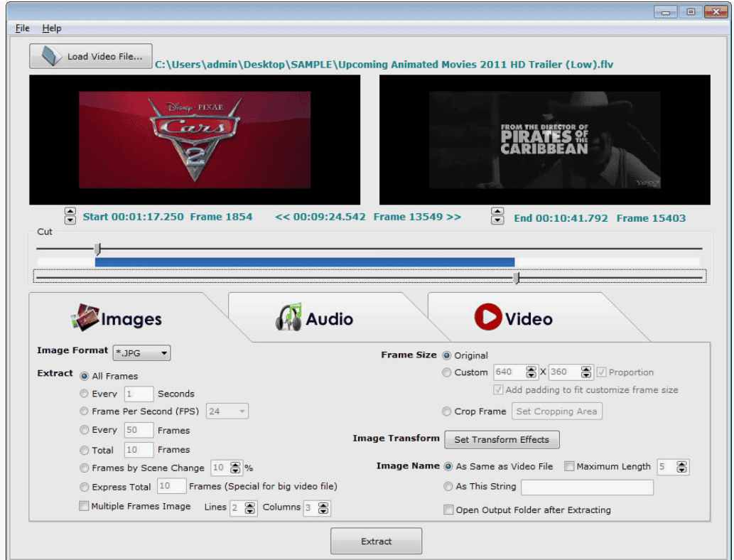Click the Video tab play icon
This screenshot has height=560, width=734.
point(488,317)
